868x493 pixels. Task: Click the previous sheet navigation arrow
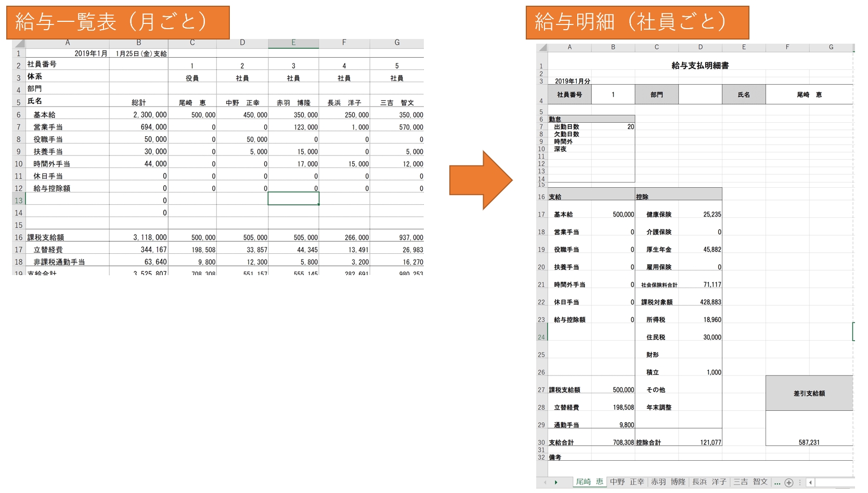pyautogui.click(x=545, y=483)
